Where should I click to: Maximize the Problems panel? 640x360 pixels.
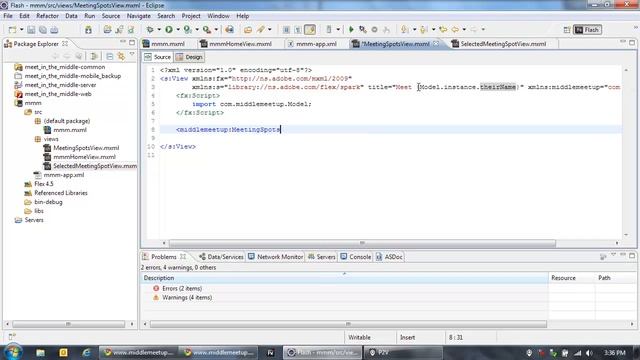click(x=632, y=256)
